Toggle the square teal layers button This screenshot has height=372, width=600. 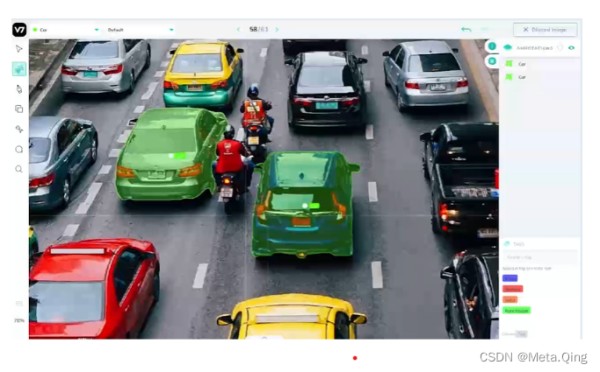[492, 61]
